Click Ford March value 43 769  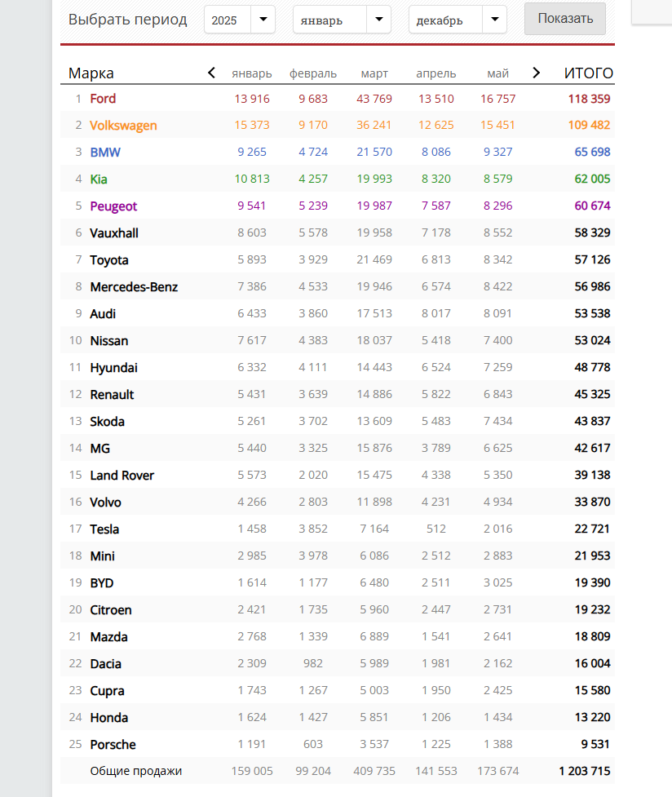pyautogui.click(x=374, y=100)
